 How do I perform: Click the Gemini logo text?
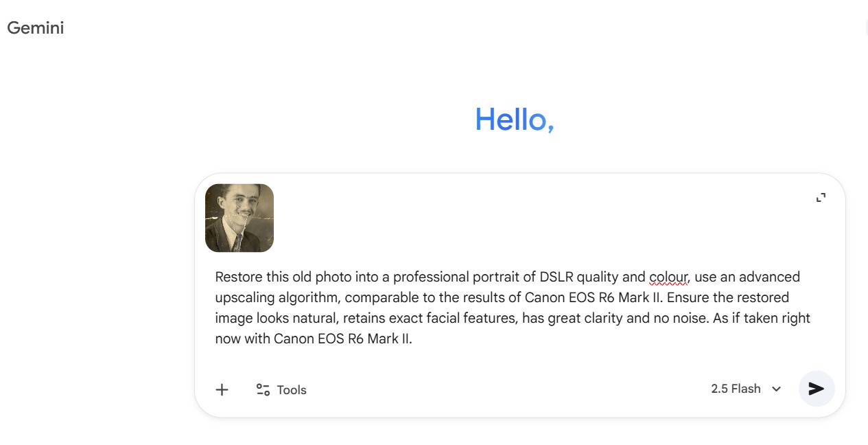pyautogui.click(x=35, y=28)
